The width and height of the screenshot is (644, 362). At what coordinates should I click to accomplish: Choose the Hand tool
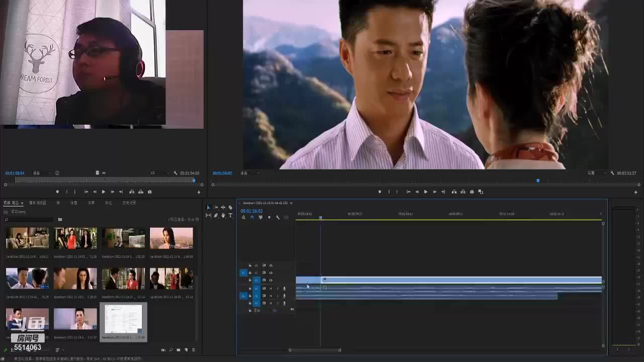223,216
